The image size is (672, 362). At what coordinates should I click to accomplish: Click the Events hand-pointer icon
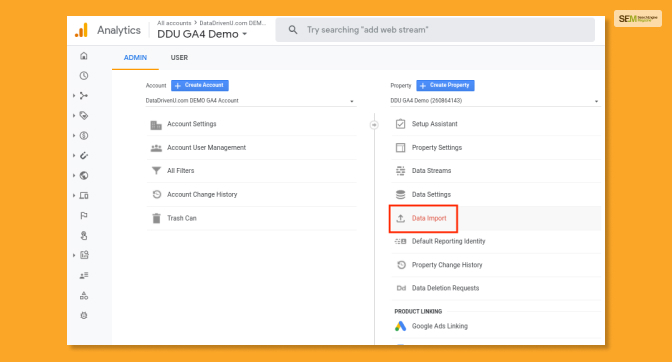pos(84,236)
